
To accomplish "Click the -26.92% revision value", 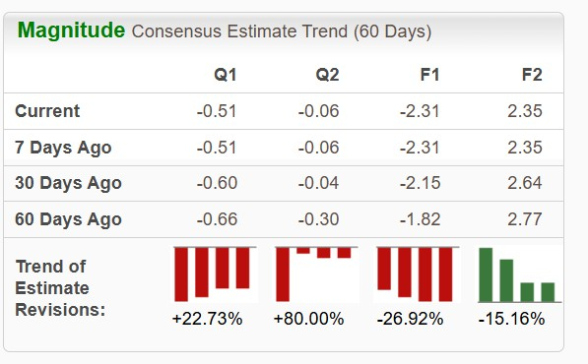I will click(411, 319).
